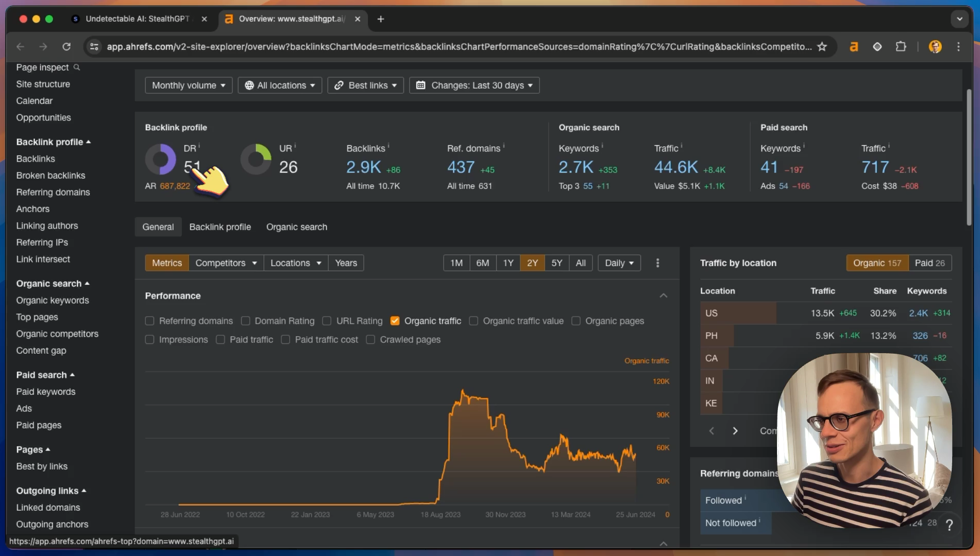
Task: Close the Undetectable AI: StealthGPT tab
Action: click(x=205, y=19)
